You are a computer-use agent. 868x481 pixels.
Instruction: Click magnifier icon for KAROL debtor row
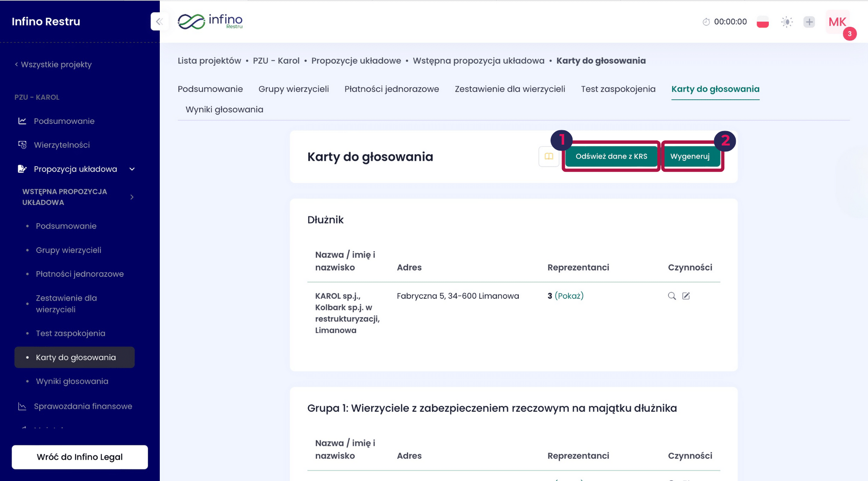(672, 296)
